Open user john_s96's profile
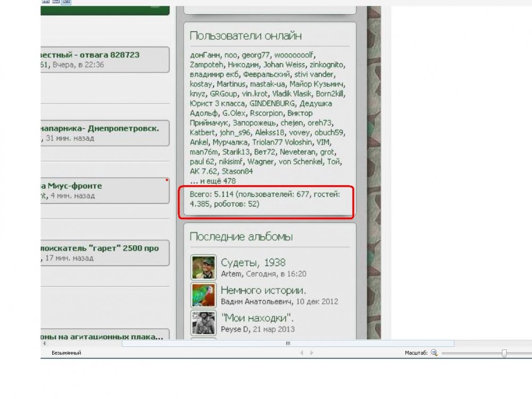The image size is (532, 399). (235, 132)
